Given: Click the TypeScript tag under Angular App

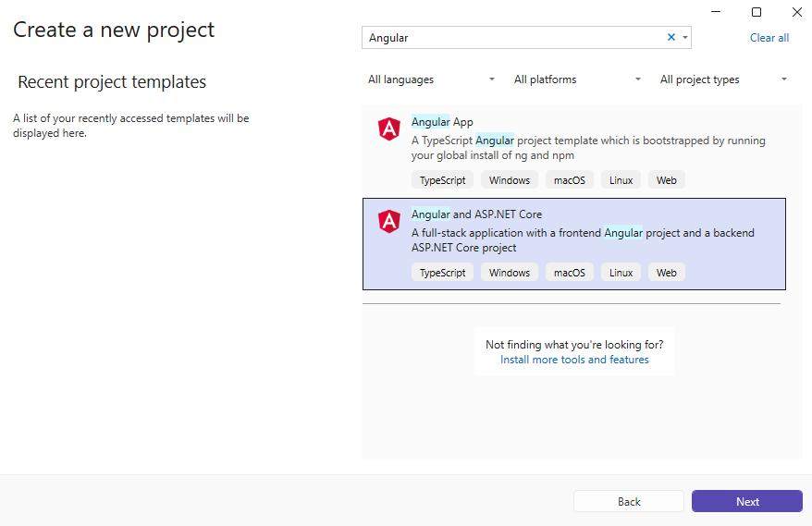Looking at the screenshot, I should [x=443, y=180].
